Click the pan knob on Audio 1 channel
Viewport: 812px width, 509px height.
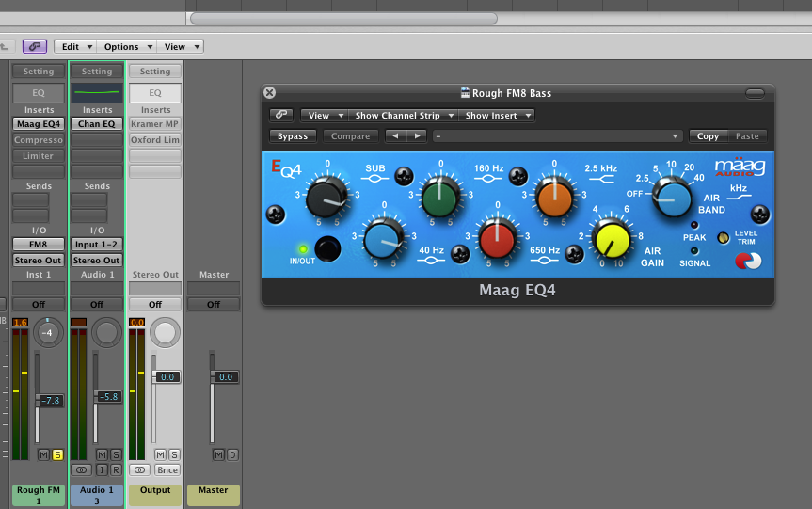tap(106, 332)
